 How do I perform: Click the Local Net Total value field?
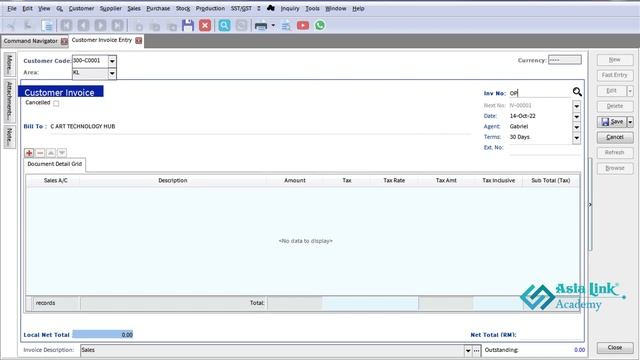pyautogui.click(x=103, y=335)
